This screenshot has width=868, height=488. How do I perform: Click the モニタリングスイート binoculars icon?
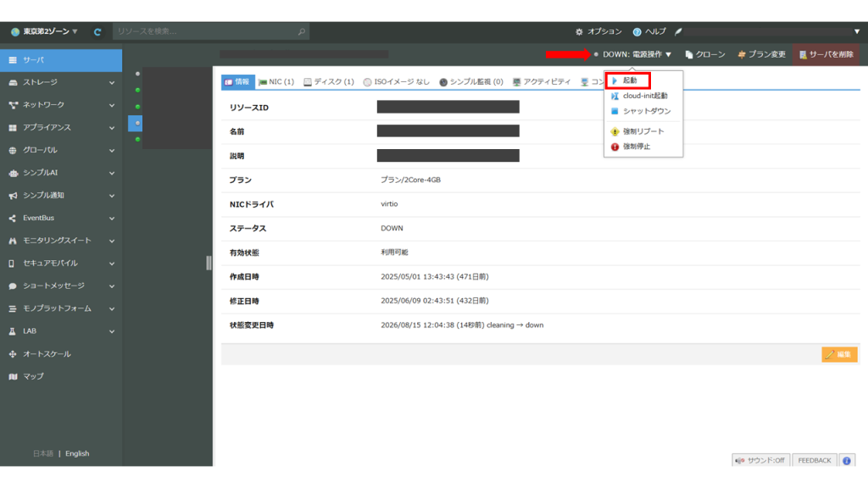click(12, 241)
